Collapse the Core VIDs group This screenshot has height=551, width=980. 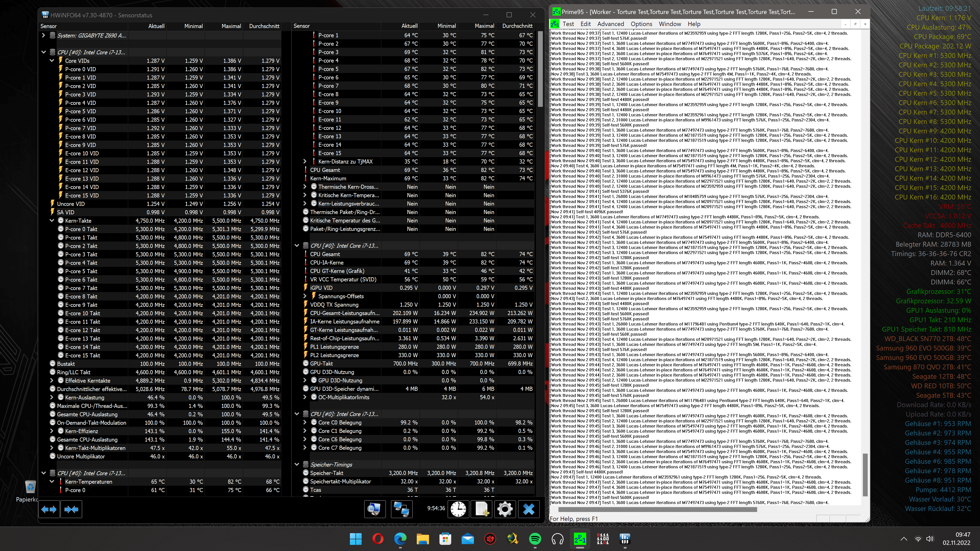(52, 61)
